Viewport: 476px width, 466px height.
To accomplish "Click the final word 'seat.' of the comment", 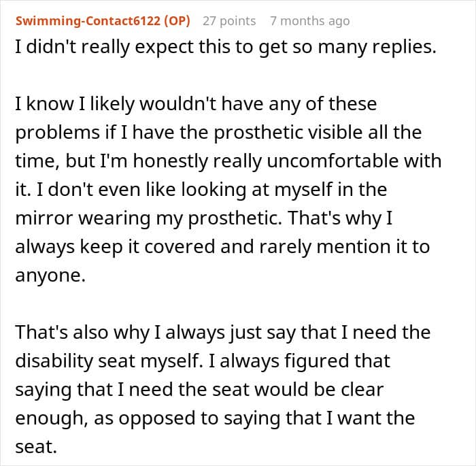I will [33, 446].
